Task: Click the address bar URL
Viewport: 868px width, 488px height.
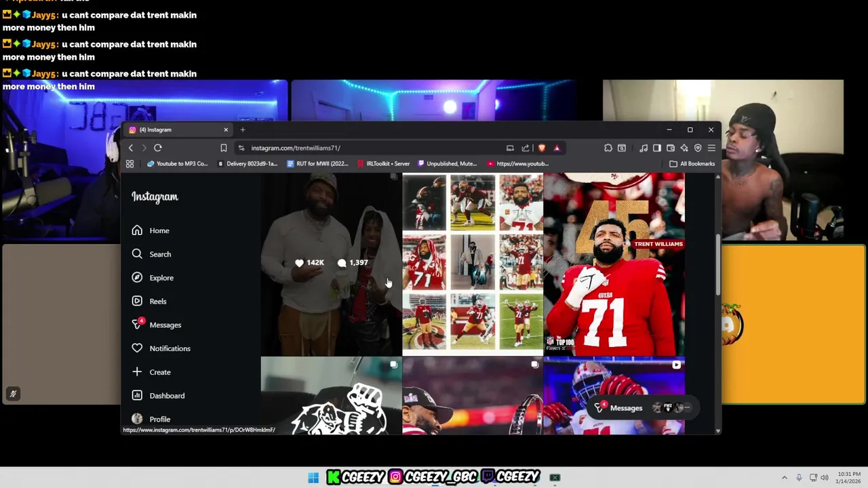Action: click(296, 148)
